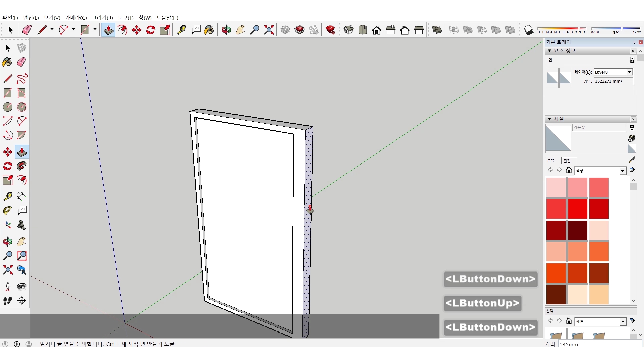Choose the Follow Me tool
This screenshot has height=362, width=644.
(x=21, y=166)
